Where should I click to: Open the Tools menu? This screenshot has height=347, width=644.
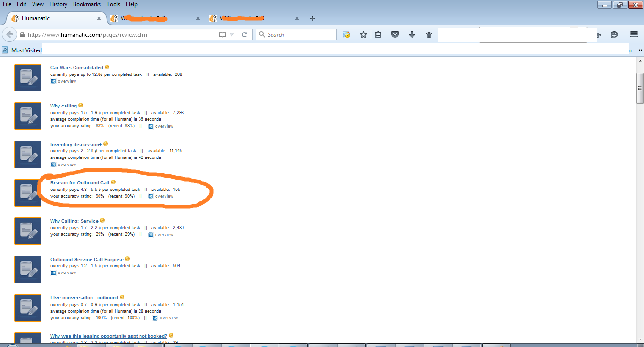coord(113,4)
